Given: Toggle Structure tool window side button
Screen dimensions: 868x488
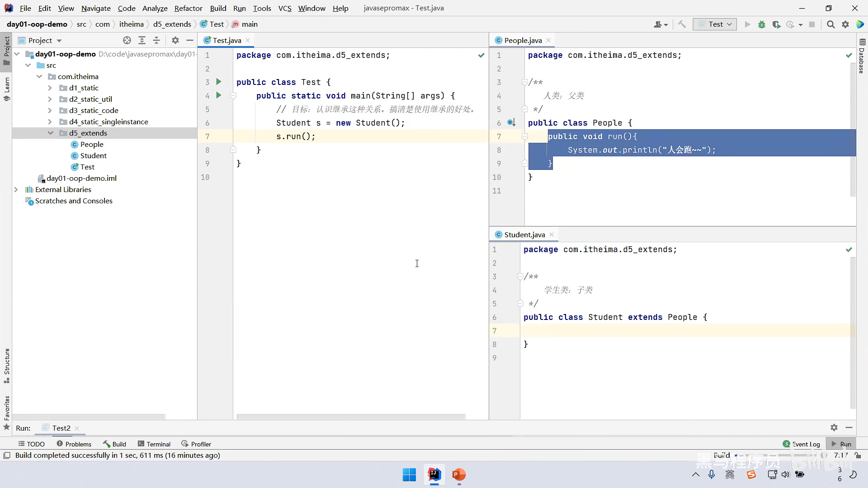Looking at the screenshot, I should pyautogui.click(x=7, y=365).
